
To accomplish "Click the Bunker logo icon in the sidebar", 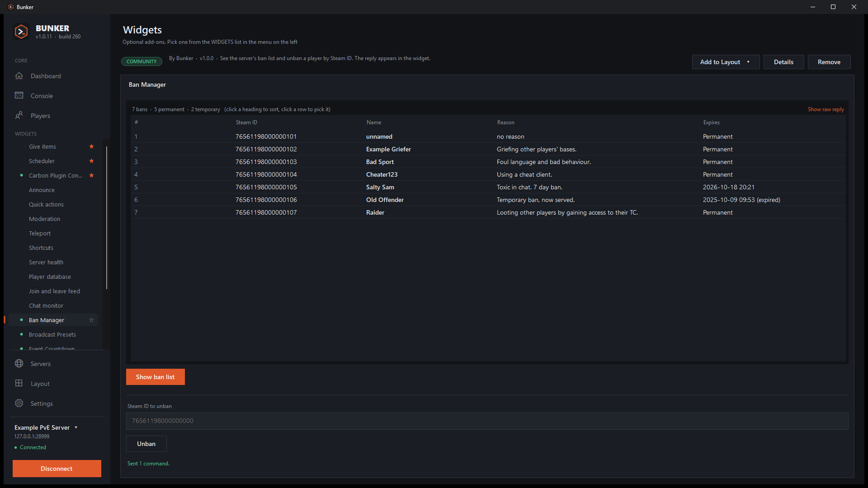I will point(21,32).
